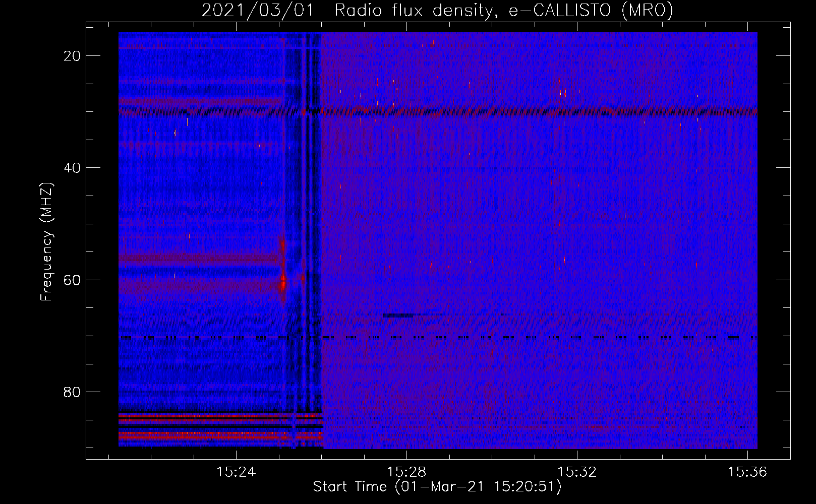
Task: Click the '80' frequency tick label
Action: click(72, 392)
